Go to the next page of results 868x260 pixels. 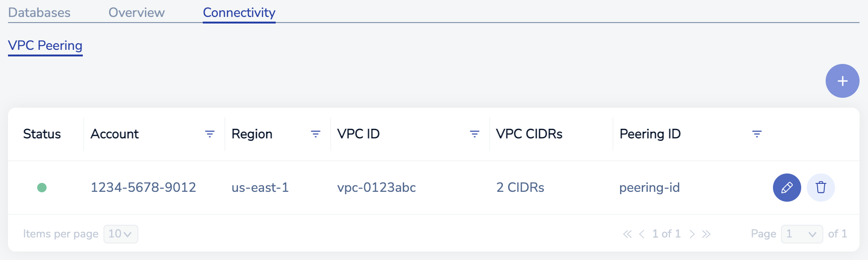coord(692,234)
